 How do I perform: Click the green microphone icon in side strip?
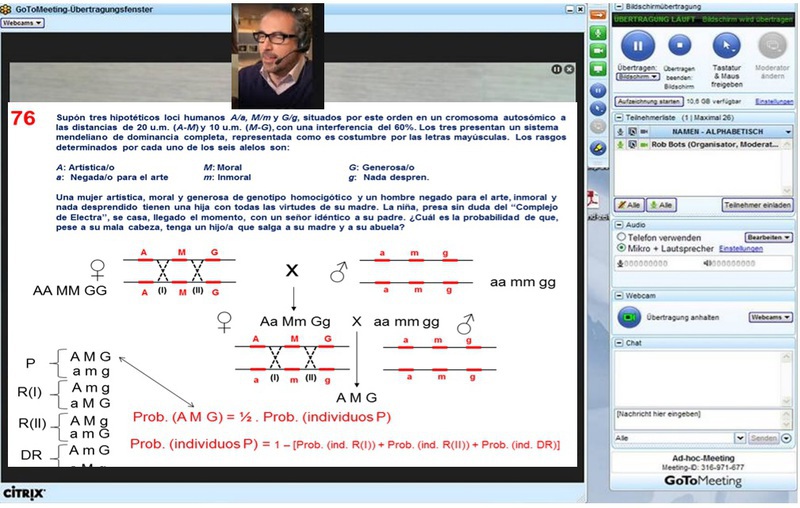click(x=598, y=32)
